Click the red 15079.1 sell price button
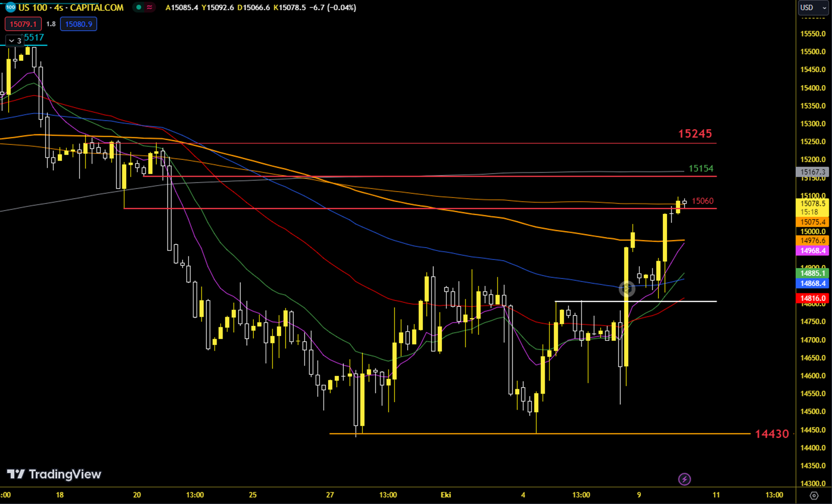Image resolution: width=832 pixels, height=504 pixels. point(23,24)
